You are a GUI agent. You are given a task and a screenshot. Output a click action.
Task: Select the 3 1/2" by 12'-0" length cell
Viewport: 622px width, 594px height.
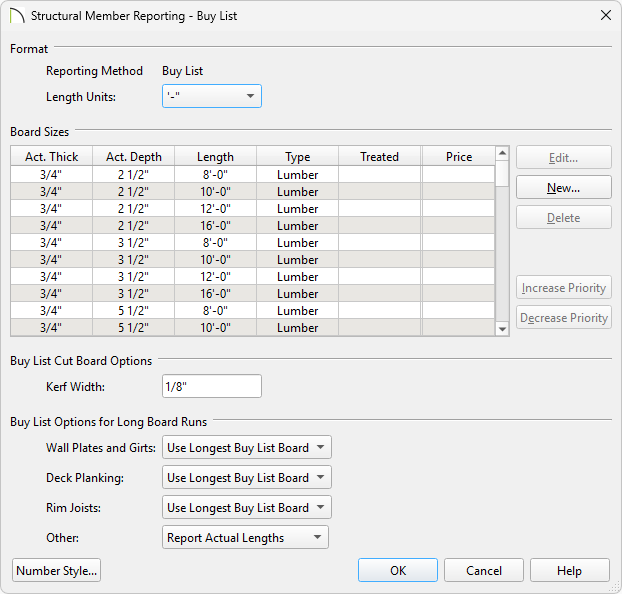tap(215, 277)
